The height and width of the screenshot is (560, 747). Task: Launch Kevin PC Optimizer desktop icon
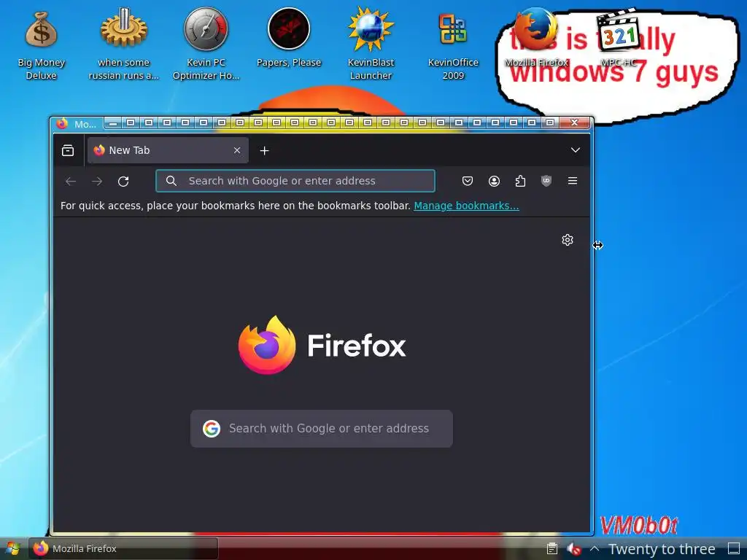(x=206, y=45)
